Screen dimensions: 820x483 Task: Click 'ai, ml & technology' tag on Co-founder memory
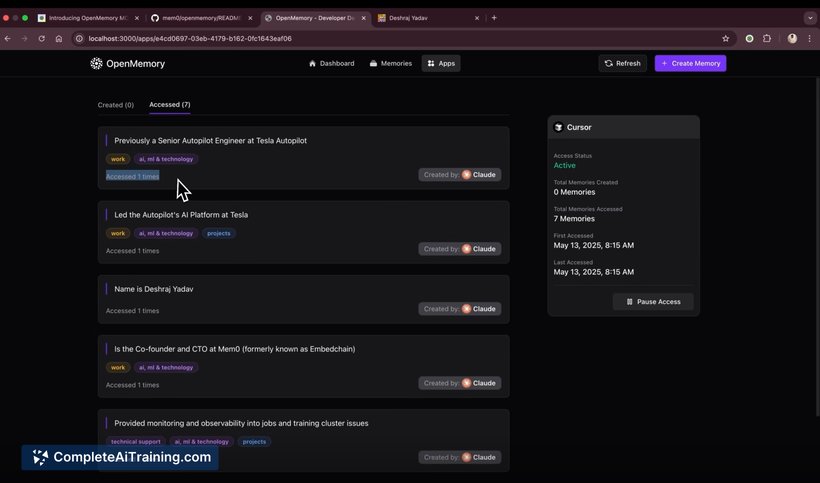coord(166,367)
